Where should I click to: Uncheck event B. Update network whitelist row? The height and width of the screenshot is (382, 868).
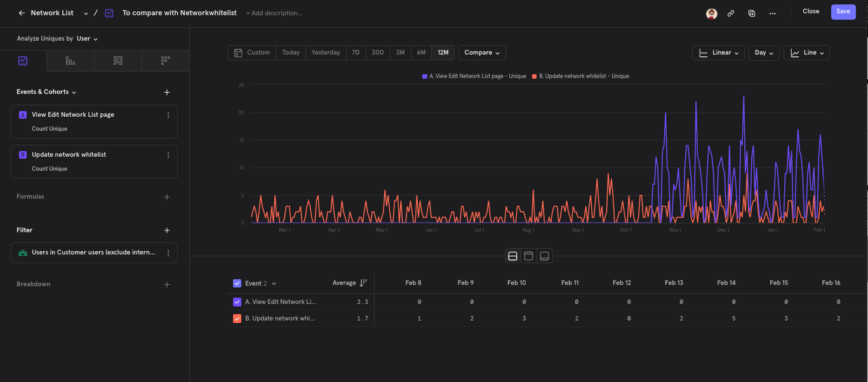(237, 318)
